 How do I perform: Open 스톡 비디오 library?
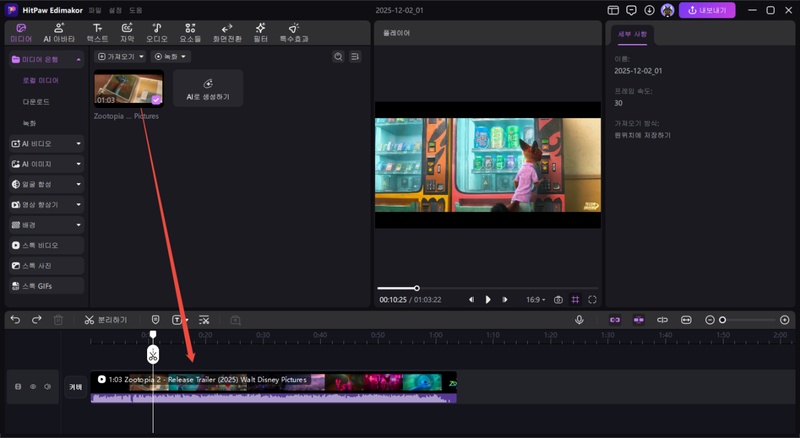click(x=46, y=246)
